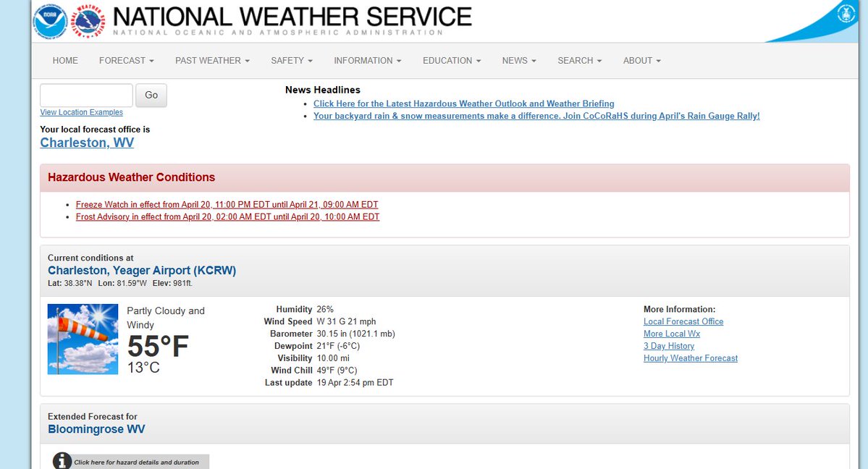Image resolution: width=868 pixels, height=469 pixels.
Task: Open the 3 Day History link
Action: (669, 345)
